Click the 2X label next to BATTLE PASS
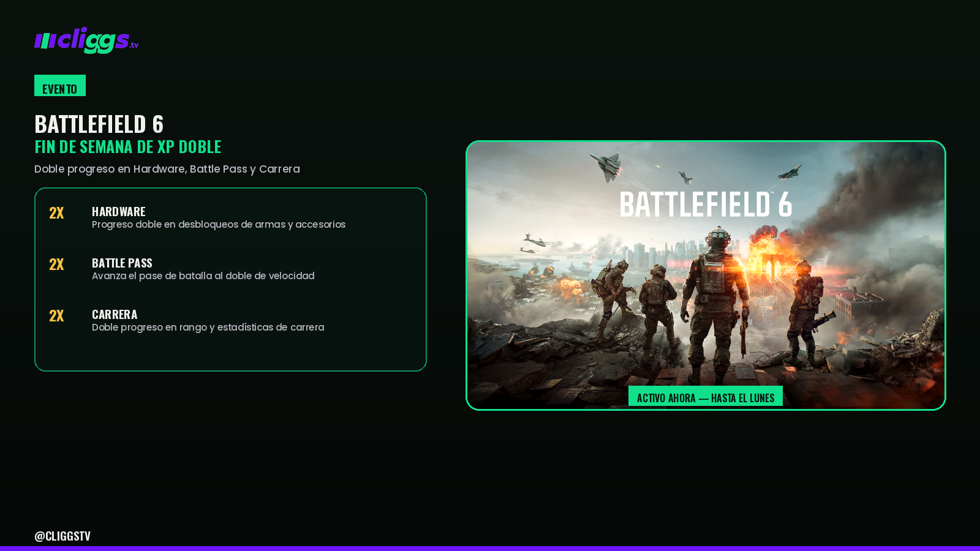The height and width of the screenshot is (551, 980). [x=56, y=264]
